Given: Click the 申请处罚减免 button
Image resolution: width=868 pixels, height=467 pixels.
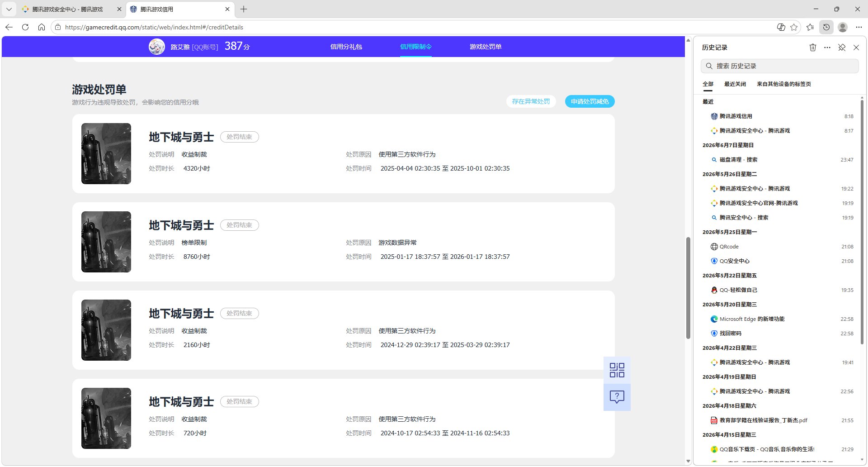Looking at the screenshot, I should click(590, 101).
